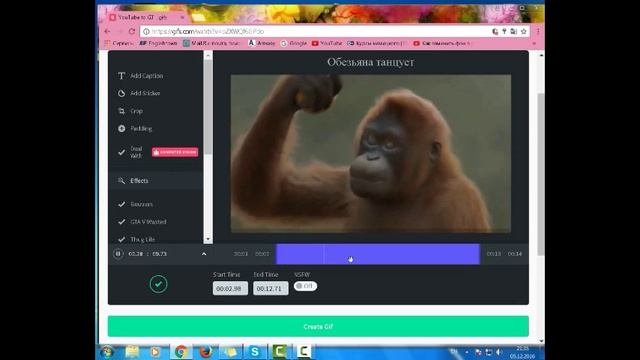Switch to Chrome in the taskbar

181,352
